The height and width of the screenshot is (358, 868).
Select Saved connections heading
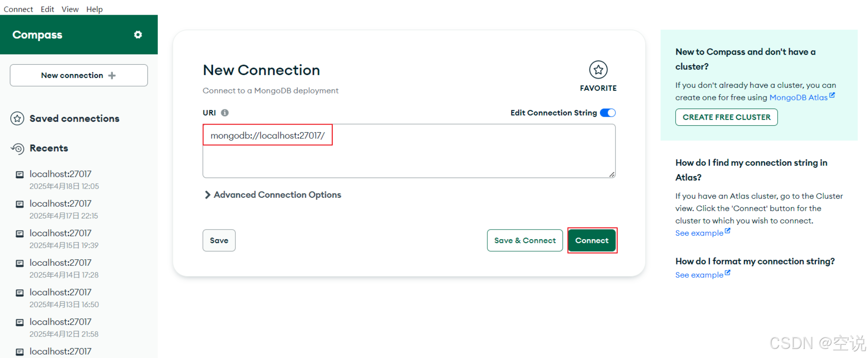[x=74, y=118]
